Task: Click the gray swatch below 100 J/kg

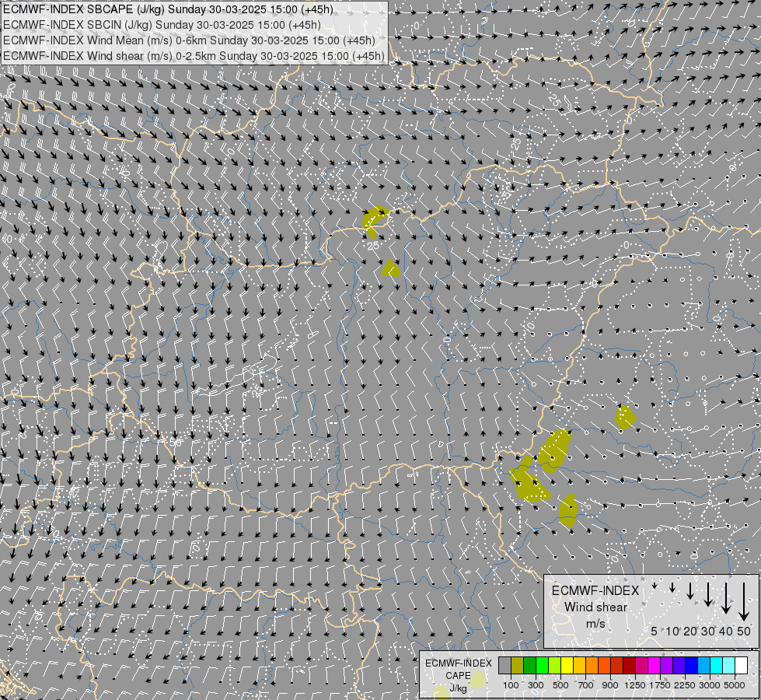Action: [x=504, y=666]
